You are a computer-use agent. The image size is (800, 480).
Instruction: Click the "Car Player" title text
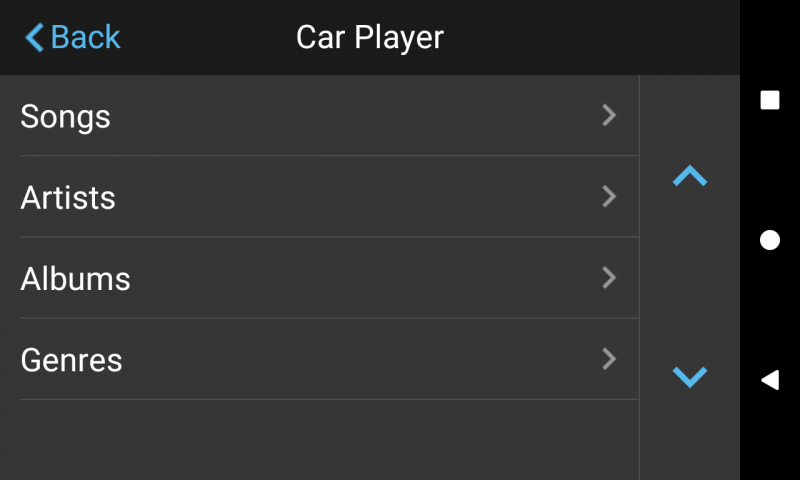tap(370, 38)
